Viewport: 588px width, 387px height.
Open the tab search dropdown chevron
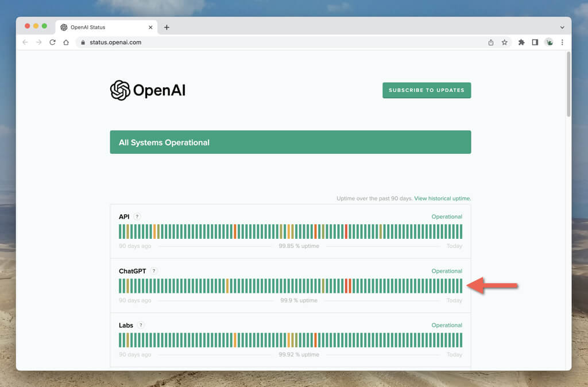[562, 27]
